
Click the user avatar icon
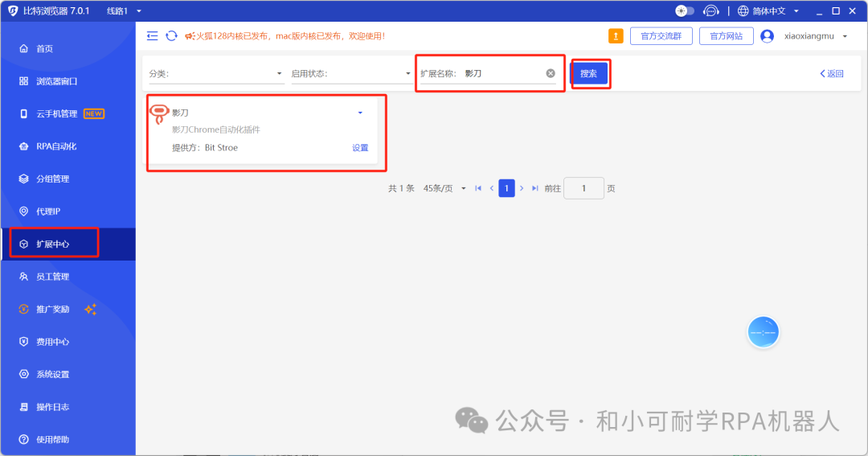point(767,36)
